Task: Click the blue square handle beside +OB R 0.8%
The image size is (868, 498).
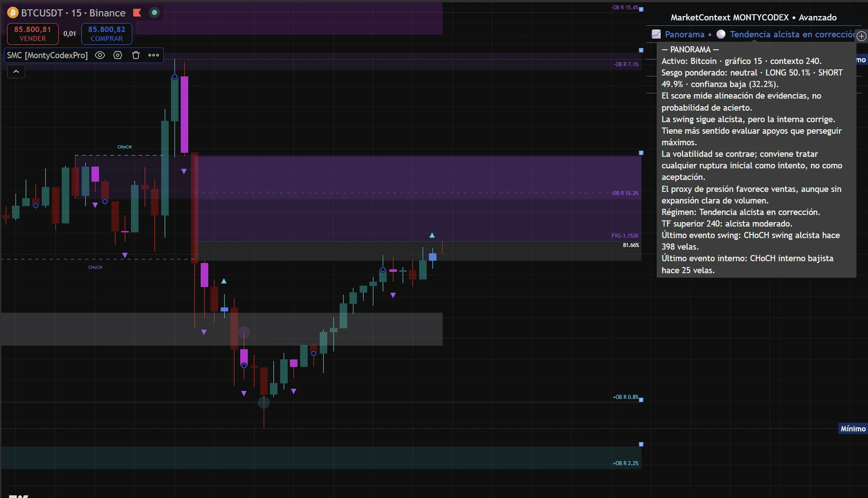Action: (641, 400)
